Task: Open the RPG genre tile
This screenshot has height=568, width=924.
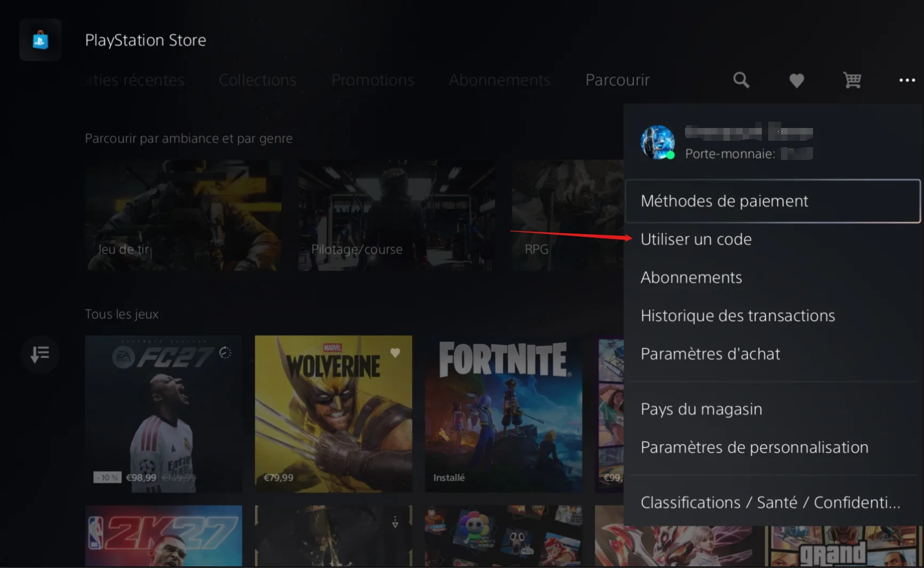Action: click(568, 215)
